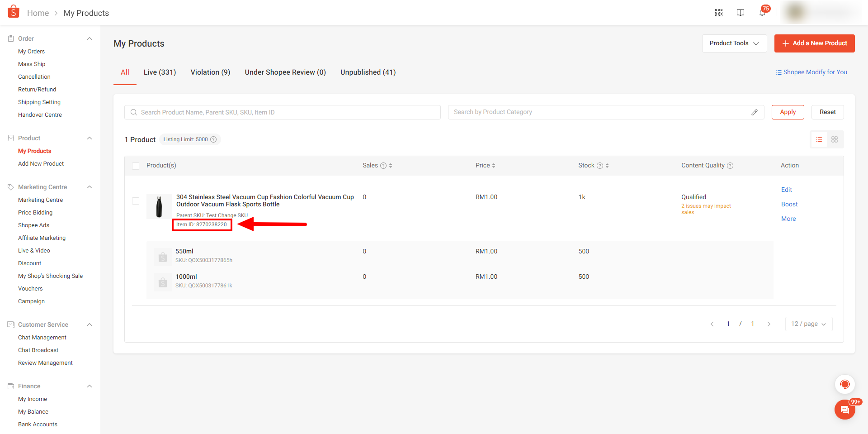Open Shopee Ads in sidebar

point(33,225)
